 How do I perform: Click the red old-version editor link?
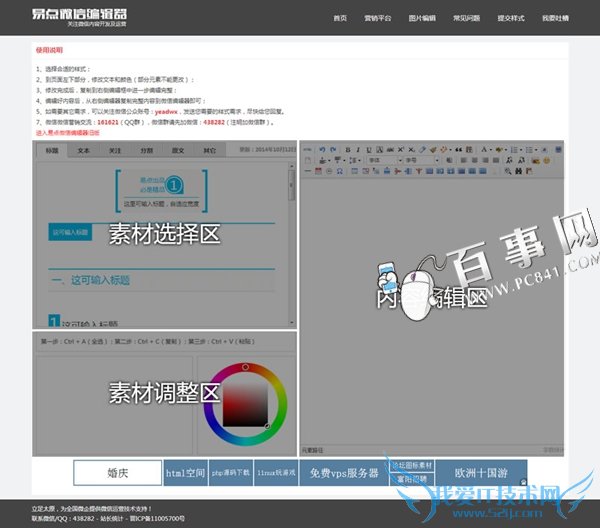[68, 133]
